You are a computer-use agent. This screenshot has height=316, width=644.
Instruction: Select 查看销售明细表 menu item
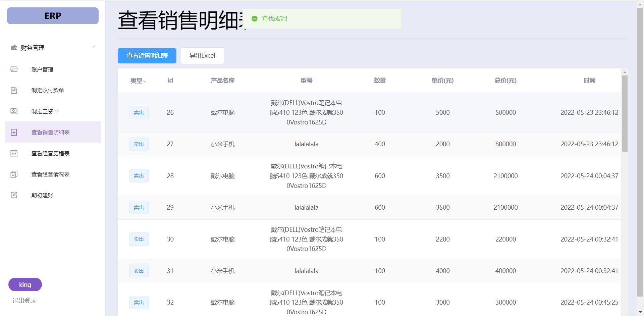(53, 132)
